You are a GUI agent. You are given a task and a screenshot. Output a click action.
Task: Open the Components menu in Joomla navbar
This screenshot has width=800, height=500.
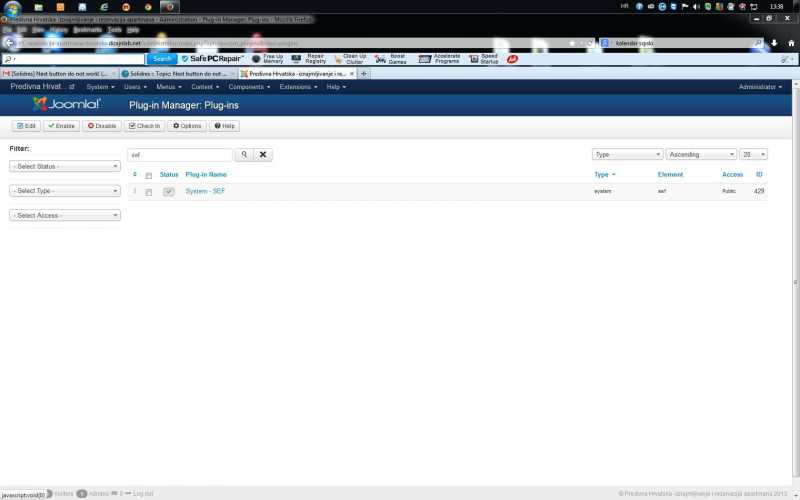coord(248,87)
